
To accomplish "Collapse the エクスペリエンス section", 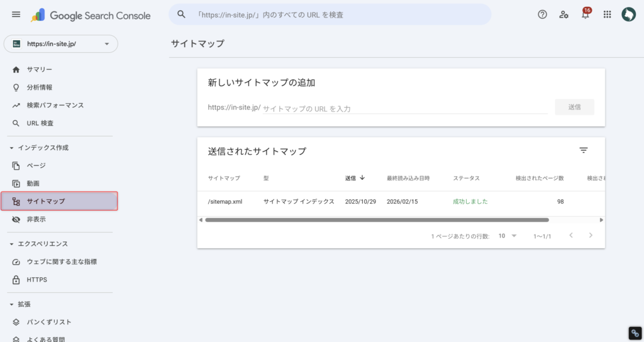I will pyautogui.click(x=11, y=244).
